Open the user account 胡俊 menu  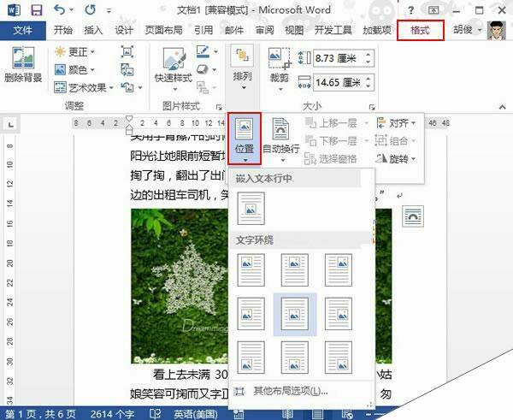click(x=467, y=30)
